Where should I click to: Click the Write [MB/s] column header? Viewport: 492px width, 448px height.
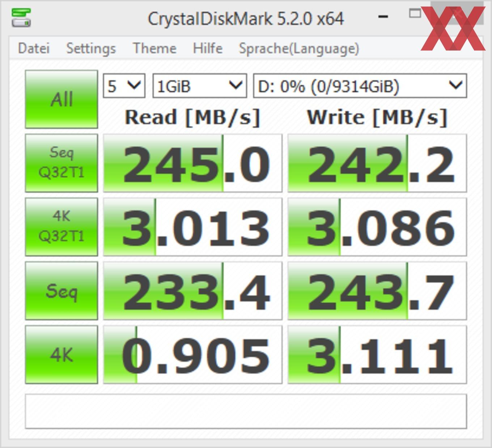377,118
